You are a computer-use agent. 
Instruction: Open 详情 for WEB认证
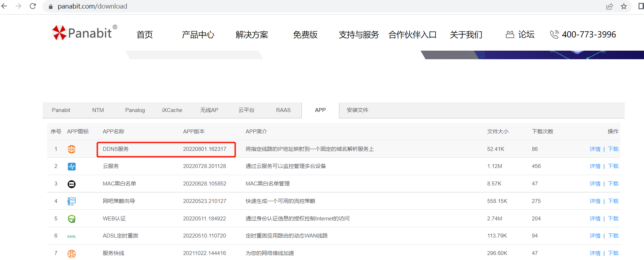click(595, 219)
